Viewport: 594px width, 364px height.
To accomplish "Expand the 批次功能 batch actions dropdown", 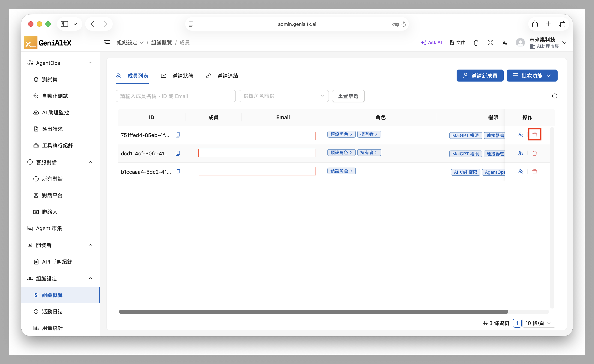I will tap(532, 76).
